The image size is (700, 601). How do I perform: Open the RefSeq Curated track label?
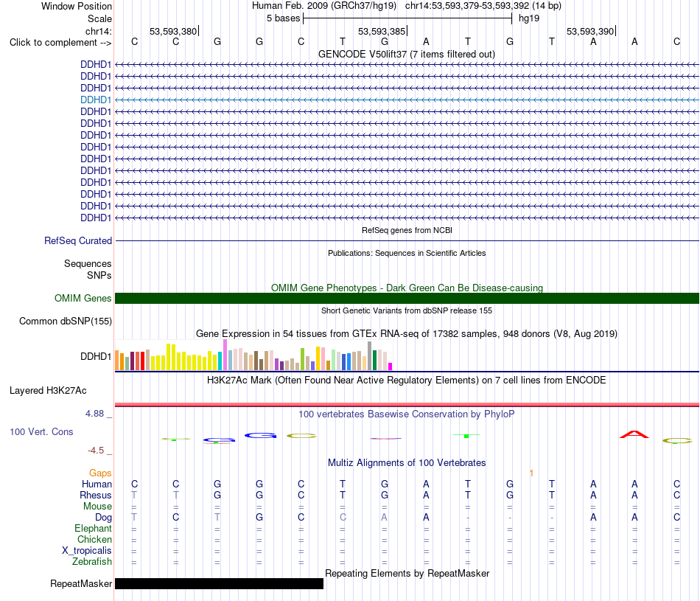click(78, 240)
